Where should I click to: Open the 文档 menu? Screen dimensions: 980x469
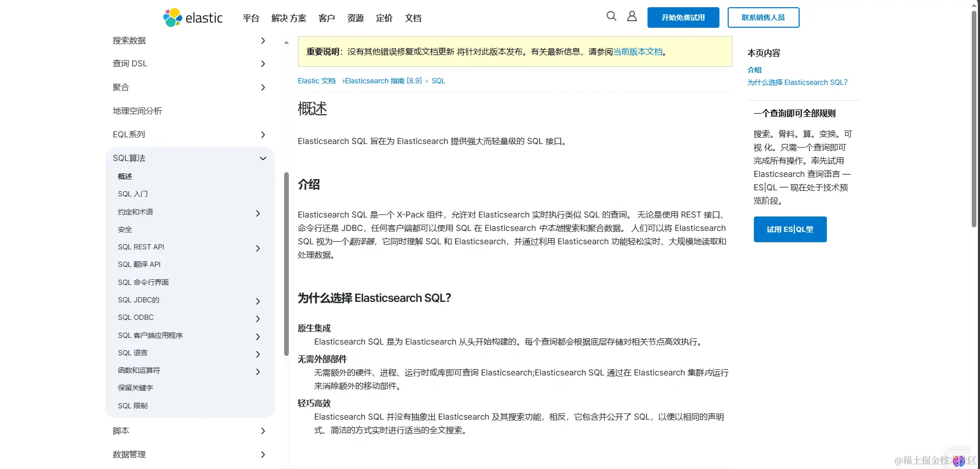[413, 18]
